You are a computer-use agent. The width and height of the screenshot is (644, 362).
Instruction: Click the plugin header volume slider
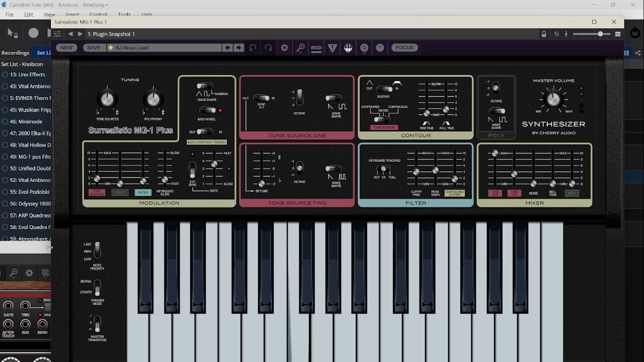click(591, 34)
